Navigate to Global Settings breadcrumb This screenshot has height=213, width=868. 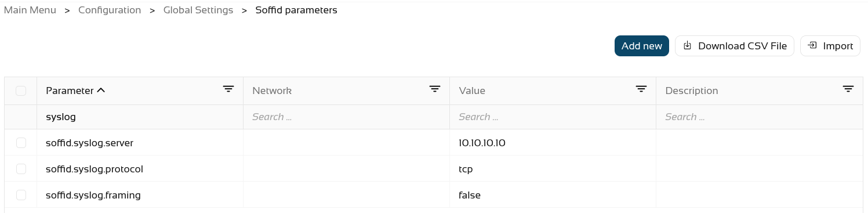pyautogui.click(x=198, y=10)
